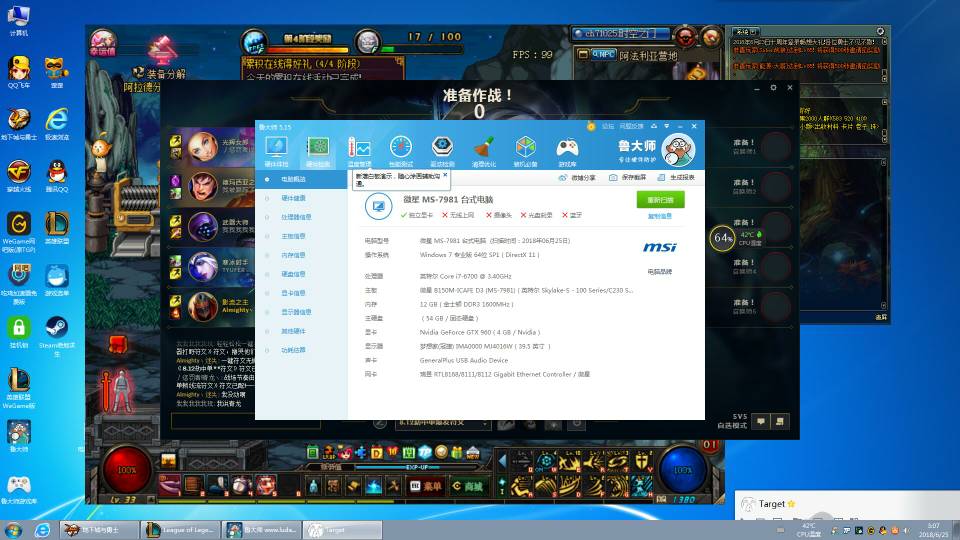Open 腾讯QQ penguin desktop icon
960x540 pixels.
click(57, 176)
